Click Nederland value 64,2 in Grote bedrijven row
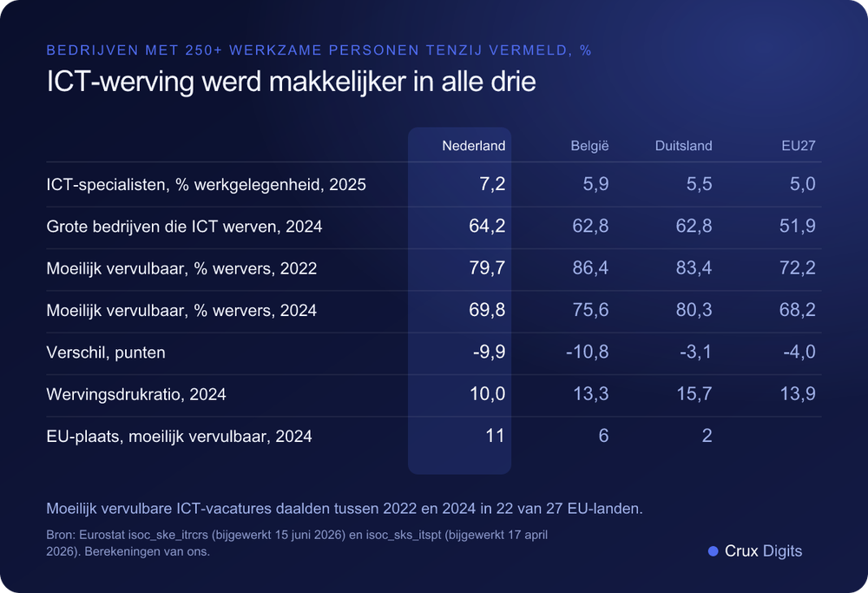This screenshot has width=868, height=593. 487,226
